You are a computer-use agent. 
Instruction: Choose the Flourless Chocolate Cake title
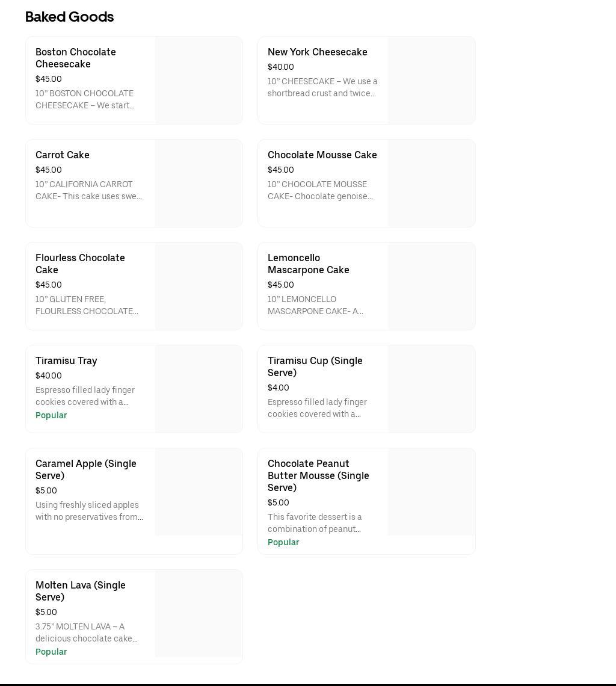click(x=80, y=264)
